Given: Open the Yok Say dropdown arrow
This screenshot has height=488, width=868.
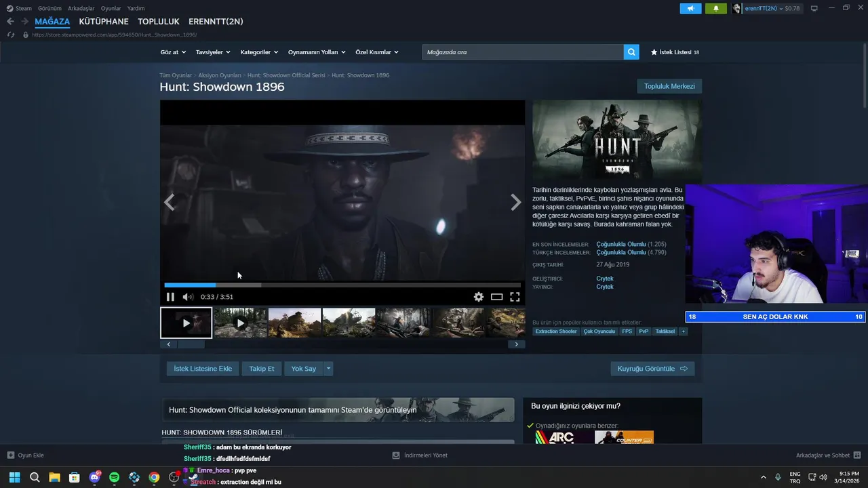Looking at the screenshot, I should coord(328,369).
